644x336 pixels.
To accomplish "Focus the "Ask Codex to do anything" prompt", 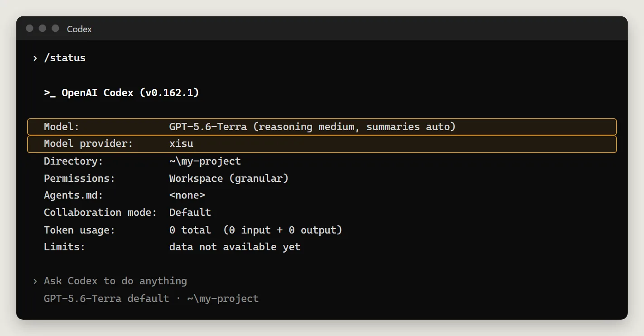I will coord(115,281).
